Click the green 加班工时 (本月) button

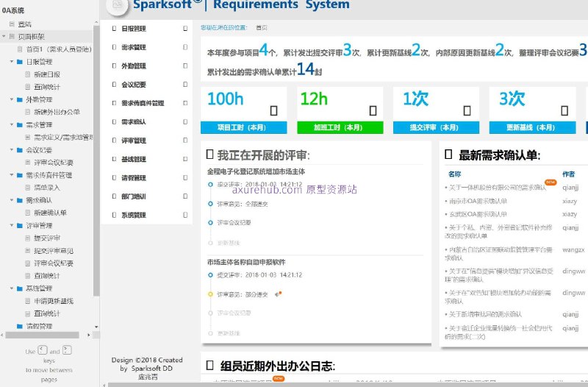340,127
